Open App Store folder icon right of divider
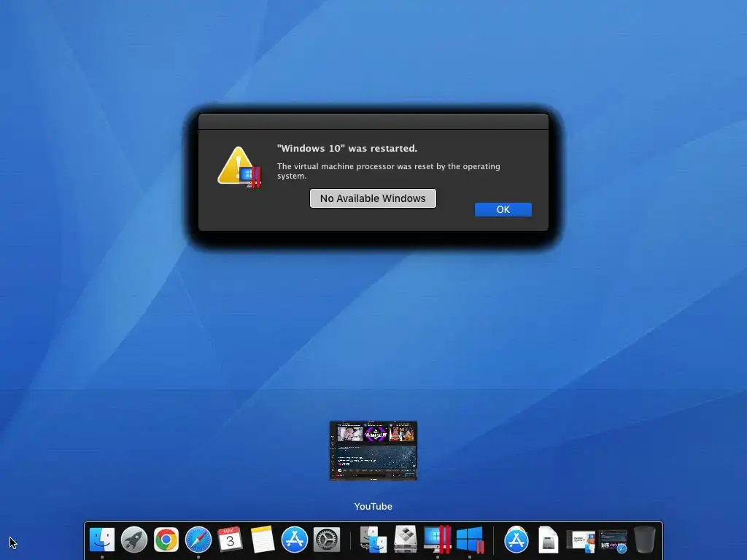 coord(516,540)
